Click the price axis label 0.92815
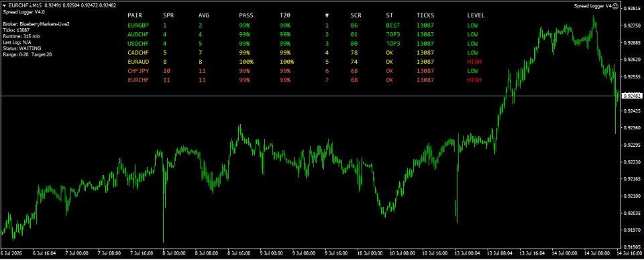 pyautogui.click(x=633, y=8)
